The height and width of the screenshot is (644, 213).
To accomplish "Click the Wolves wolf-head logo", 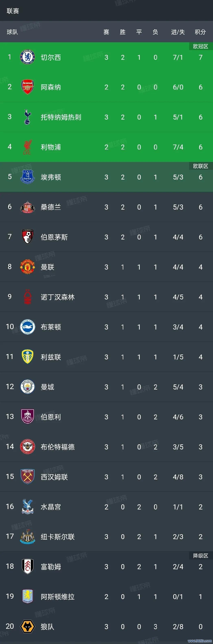I will pyautogui.click(x=27, y=627).
